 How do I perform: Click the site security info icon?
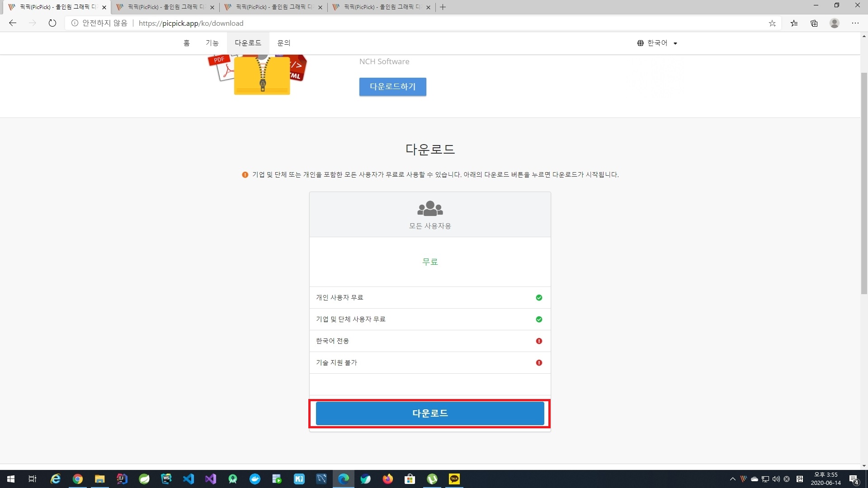pos(75,23)
